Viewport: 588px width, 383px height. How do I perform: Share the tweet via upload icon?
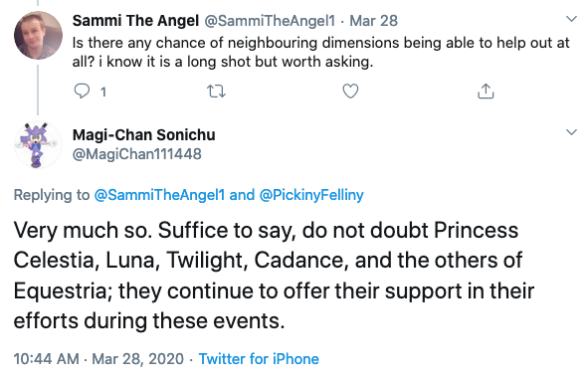pos(486,91)
